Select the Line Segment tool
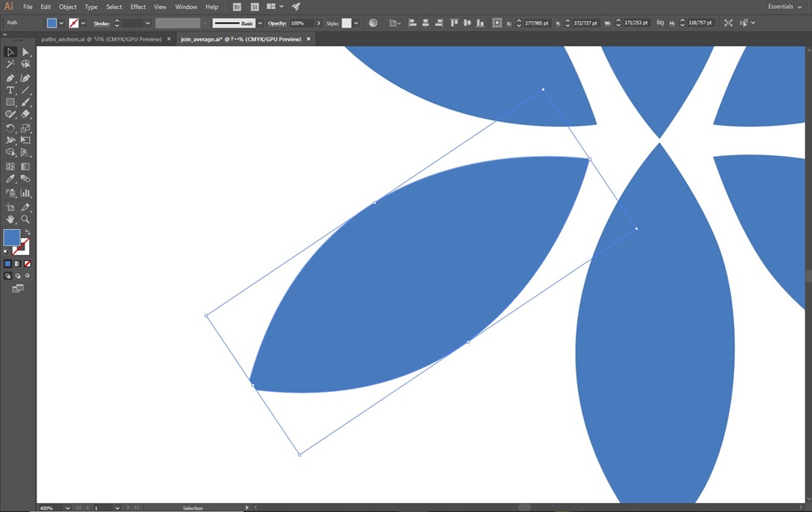The width and height of the screenshot is (812, 512). click(x=25, y=90)
